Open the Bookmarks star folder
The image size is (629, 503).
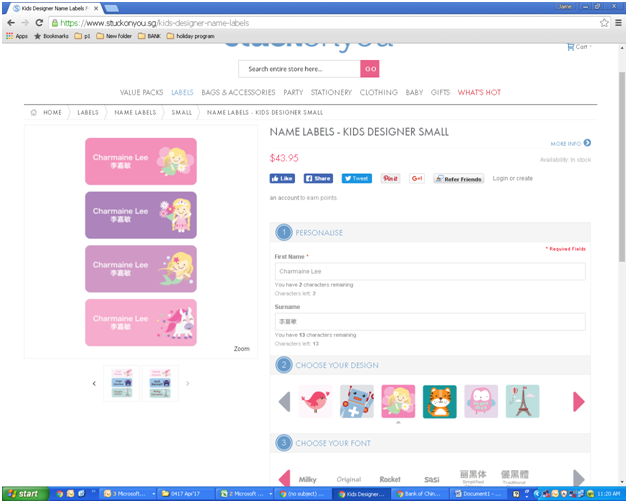[x=51, y=36]
